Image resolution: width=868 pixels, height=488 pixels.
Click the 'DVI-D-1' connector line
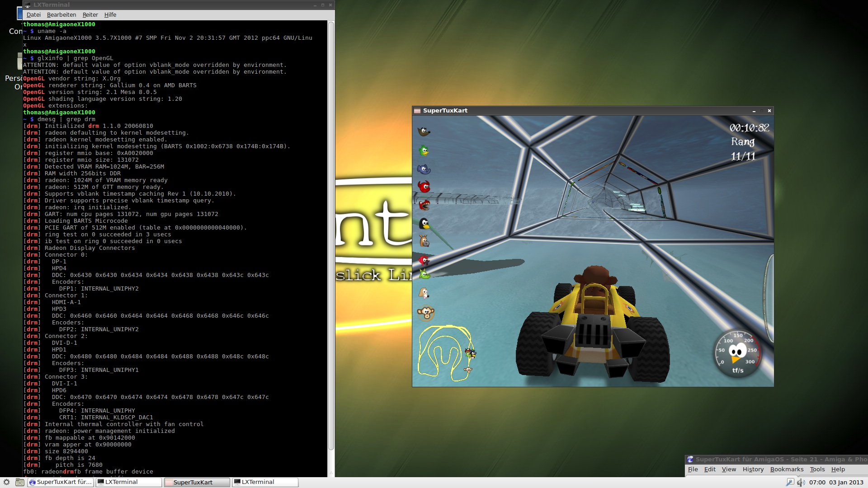[x=50, y=343]
